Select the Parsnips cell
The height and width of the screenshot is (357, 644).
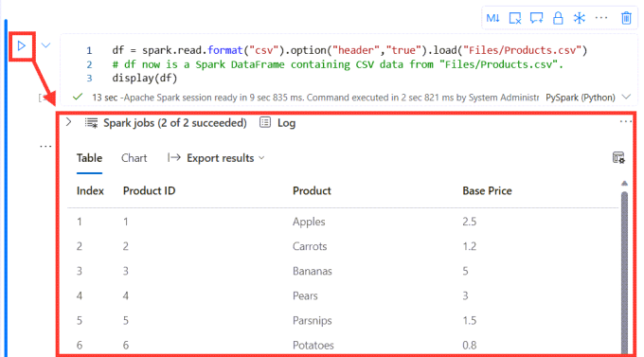[313, 320]
